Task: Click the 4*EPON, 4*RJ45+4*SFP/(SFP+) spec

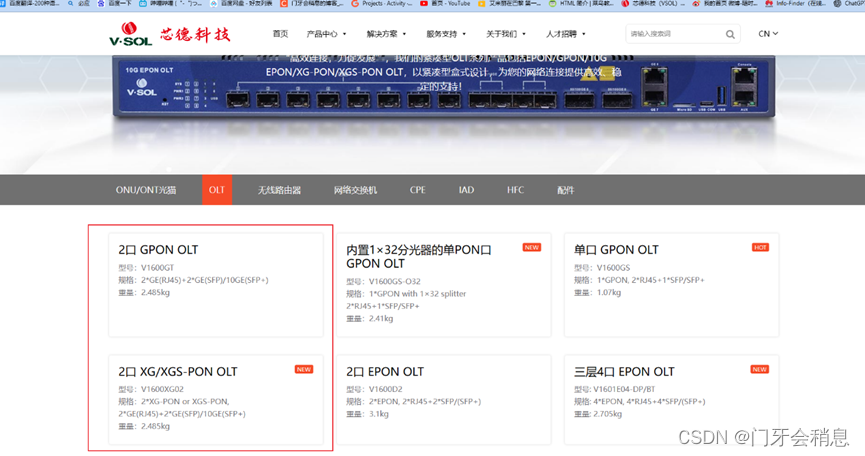Action: click(x=649, y=401)
